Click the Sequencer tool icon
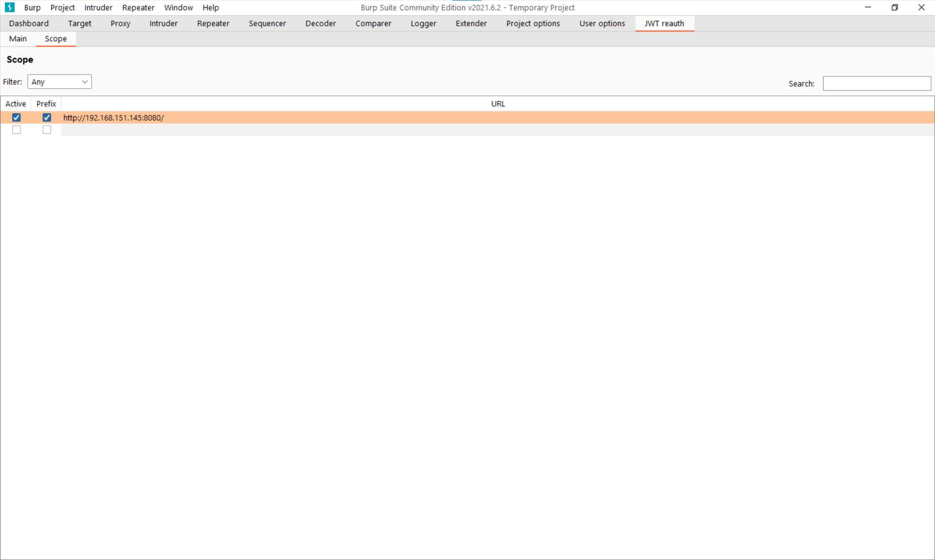Screen dimensions: 935x560 click(x=266, y=23)
